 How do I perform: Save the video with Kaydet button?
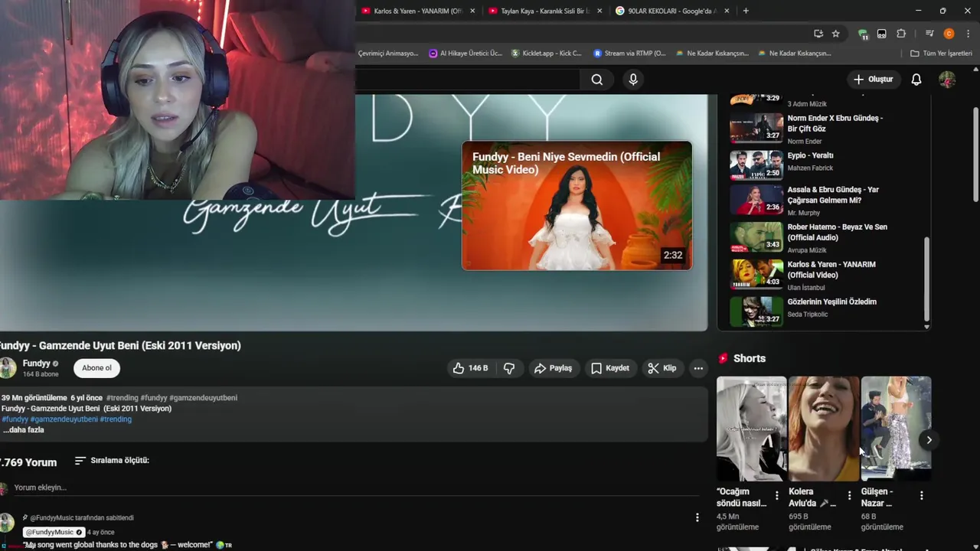click(610, 368)
